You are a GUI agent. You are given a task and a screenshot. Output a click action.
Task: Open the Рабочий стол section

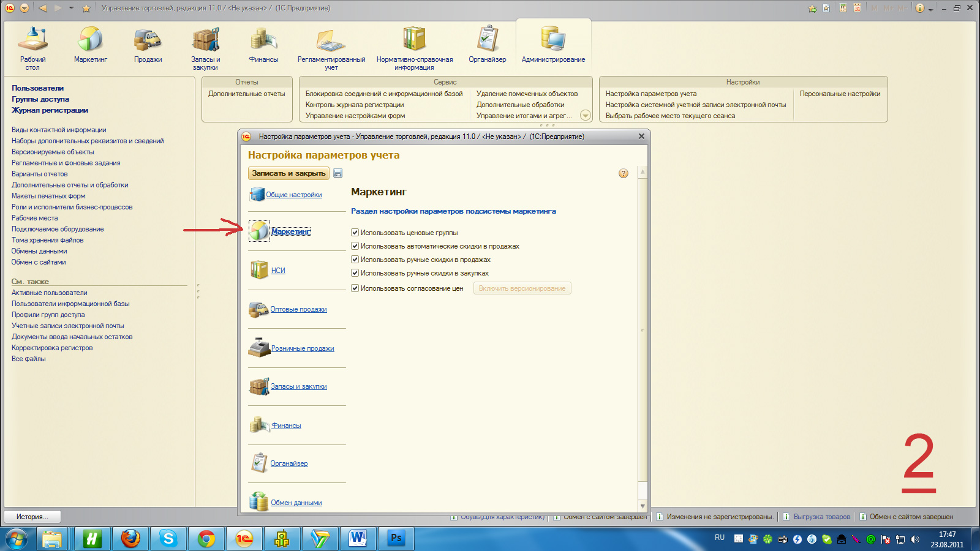pos(32,48)
